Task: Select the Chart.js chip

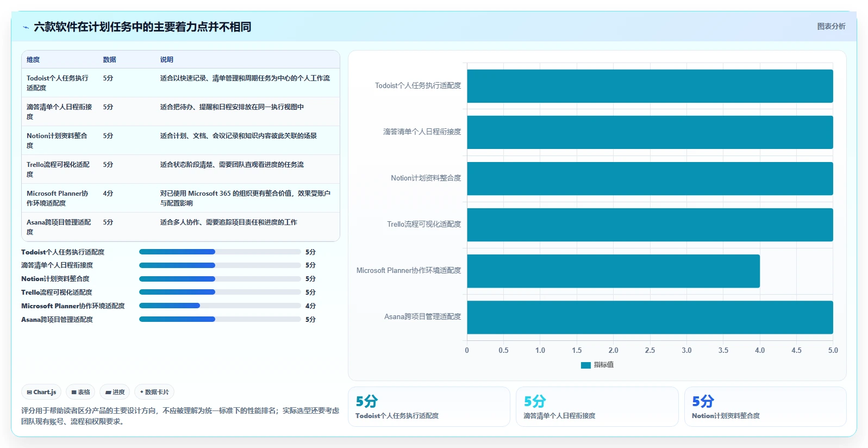Action: [41, 392]
